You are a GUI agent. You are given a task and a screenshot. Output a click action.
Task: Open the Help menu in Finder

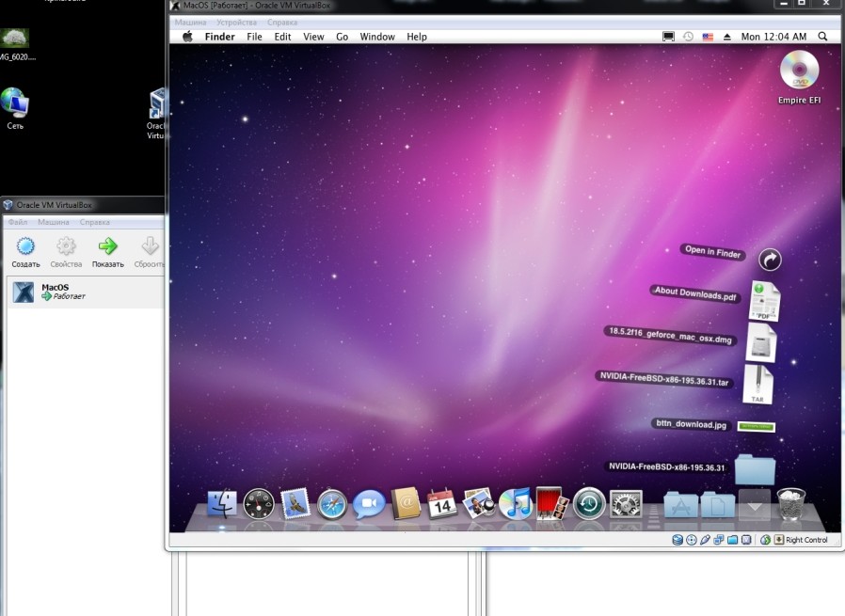point(417,37)
